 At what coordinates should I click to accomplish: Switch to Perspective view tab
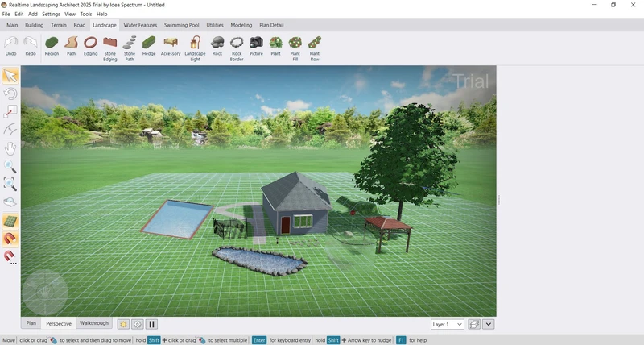point(59,323)
